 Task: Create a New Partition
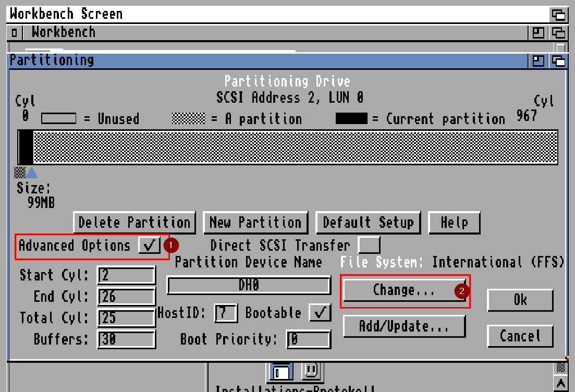click(x=255, y=223)
